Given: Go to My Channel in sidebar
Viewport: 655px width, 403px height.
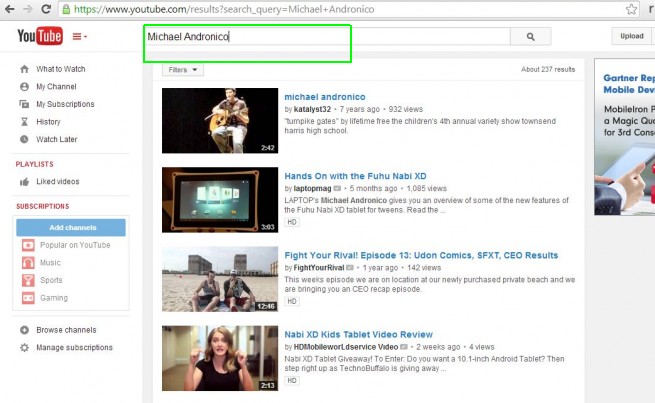Looking at the screenshot, I should click(x=56, y=87).
